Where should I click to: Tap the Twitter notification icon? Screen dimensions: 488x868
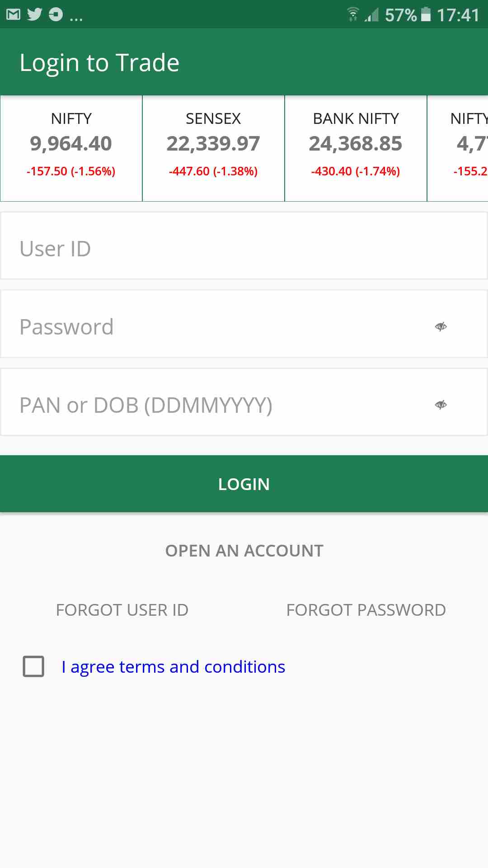click(x=34, y=14)
